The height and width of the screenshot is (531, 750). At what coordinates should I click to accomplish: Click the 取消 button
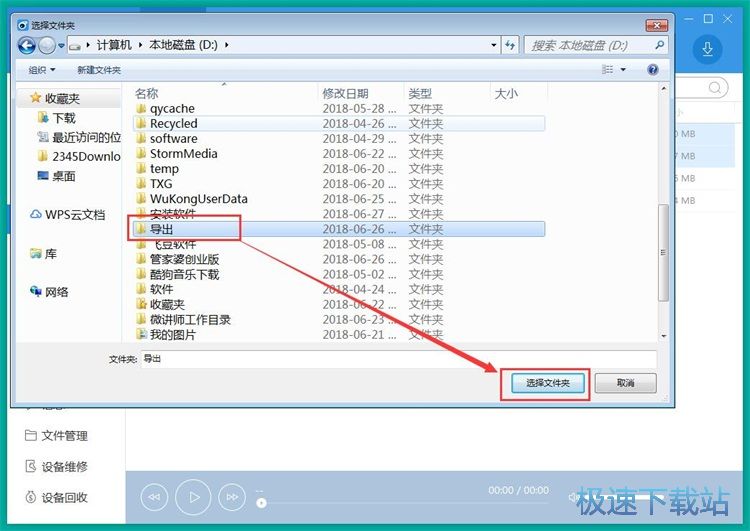click(x=626, y=383)
